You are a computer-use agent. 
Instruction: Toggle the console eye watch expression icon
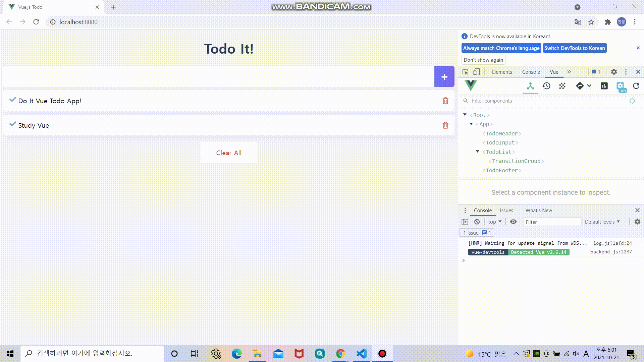(513, 222)
